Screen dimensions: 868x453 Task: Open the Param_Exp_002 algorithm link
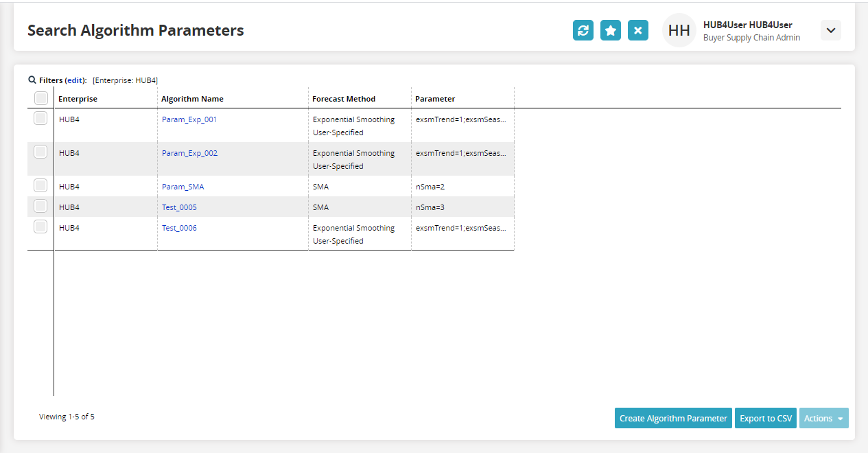[x=189, y=153]
